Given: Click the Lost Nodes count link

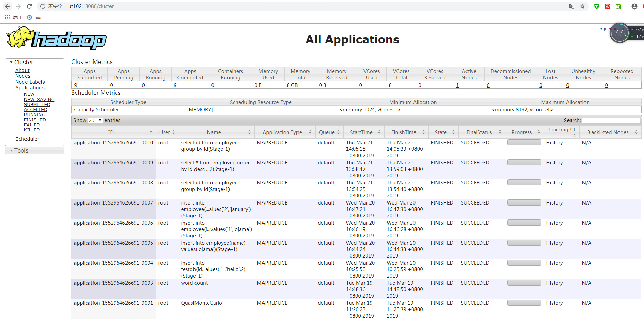Looking at the screenshot, I should click(x=541, y=85).
